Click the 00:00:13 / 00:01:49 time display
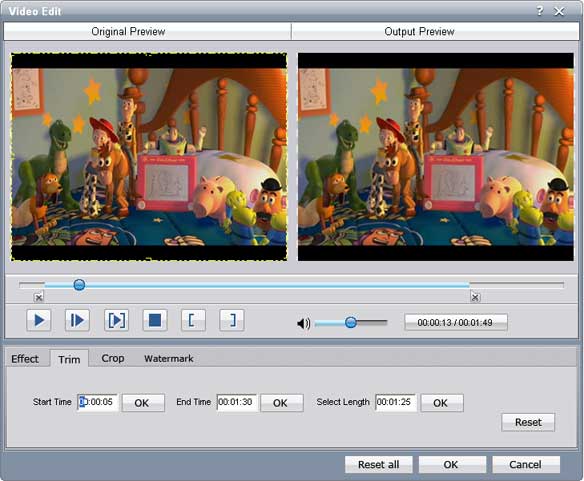The width and height of the screenshot is (584, 481). [x=456, y=322]
